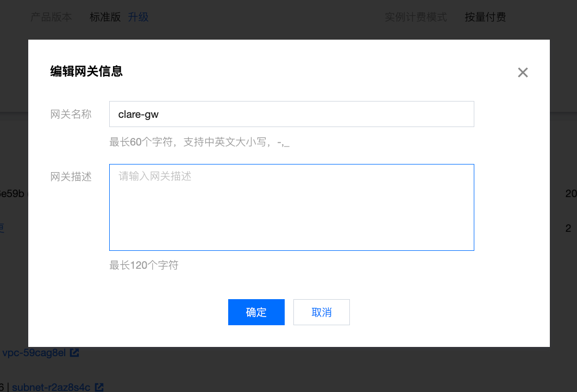Open the 升级 upgrade link
577x392 pixels.
pyautogui.click(x=138, y=17)
